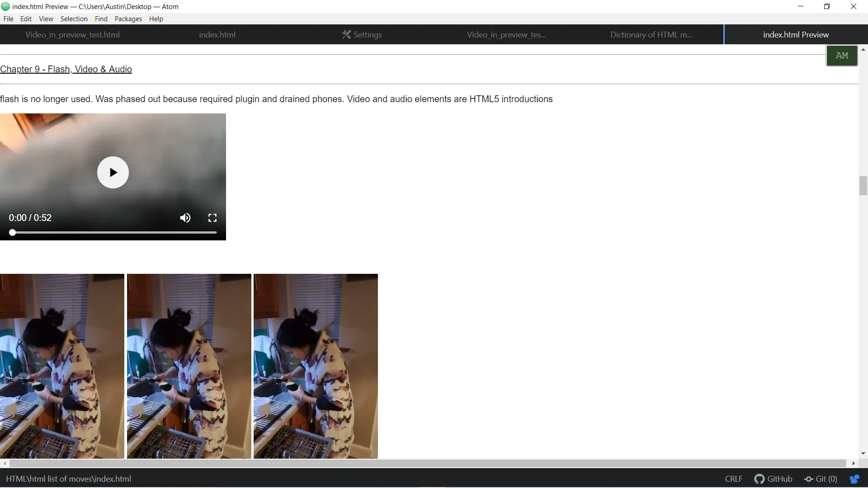Click the first kitchen photo thumbnail
The image size is (868, 488).
62,366
